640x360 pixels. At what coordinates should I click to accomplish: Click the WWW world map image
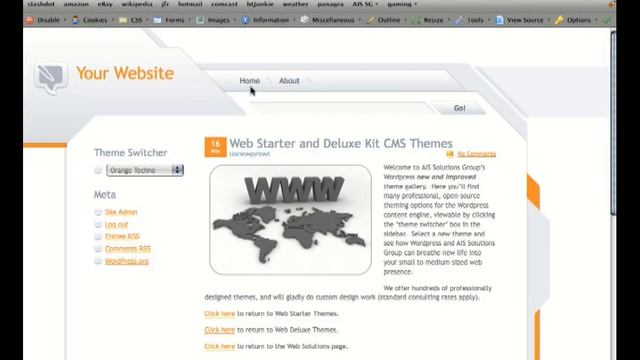[290, 220]
